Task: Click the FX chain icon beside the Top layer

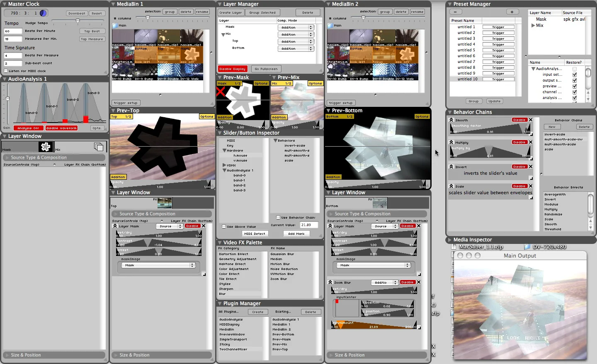Action: (x=165, y=203)
